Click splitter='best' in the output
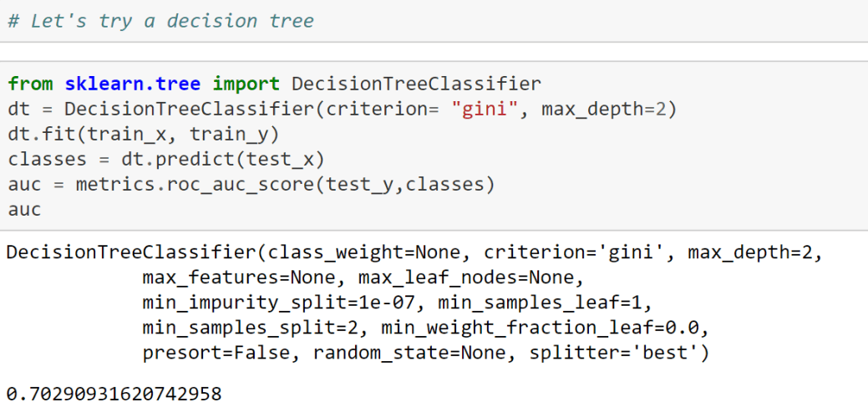Image resolution: width=868 pixels, height=418 pixels. click(613, 354)
